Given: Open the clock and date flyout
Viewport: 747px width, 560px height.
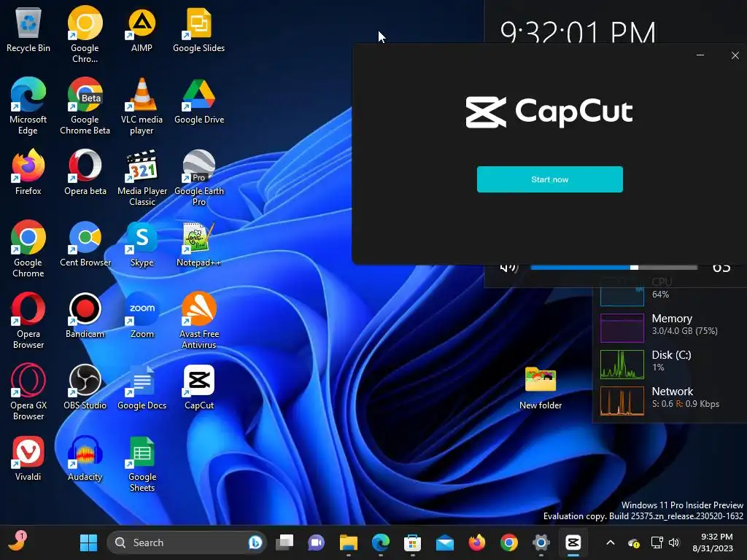Looking at the screenshot, I should point(713,542).
